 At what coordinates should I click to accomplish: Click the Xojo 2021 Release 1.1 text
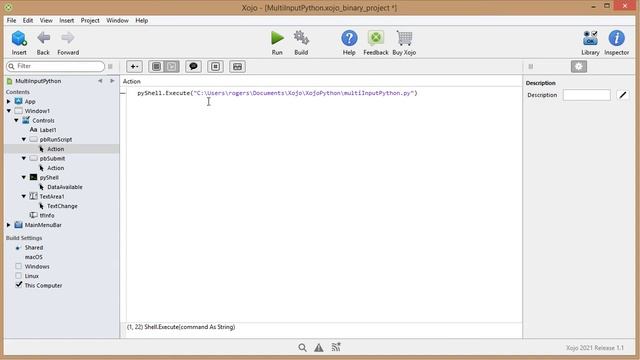pyautogui.click(x=595, y=348)
